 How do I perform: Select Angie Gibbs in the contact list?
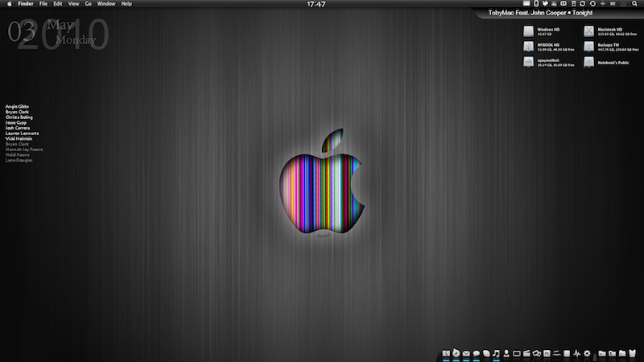click(17, 107)
